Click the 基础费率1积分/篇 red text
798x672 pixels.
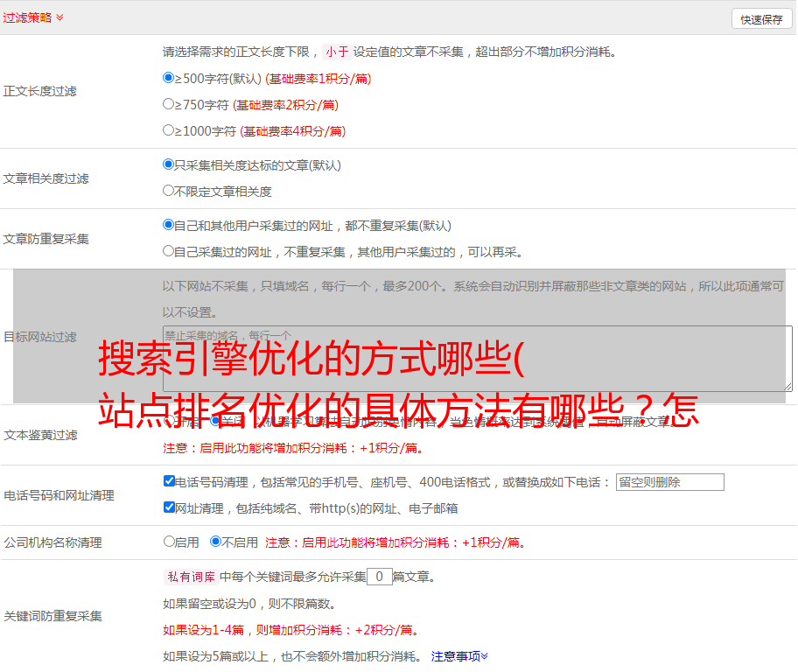click(318, 79)
